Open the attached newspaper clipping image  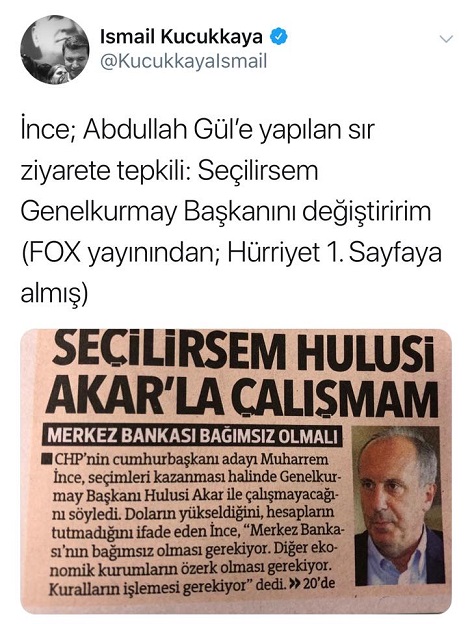(236, 472)
